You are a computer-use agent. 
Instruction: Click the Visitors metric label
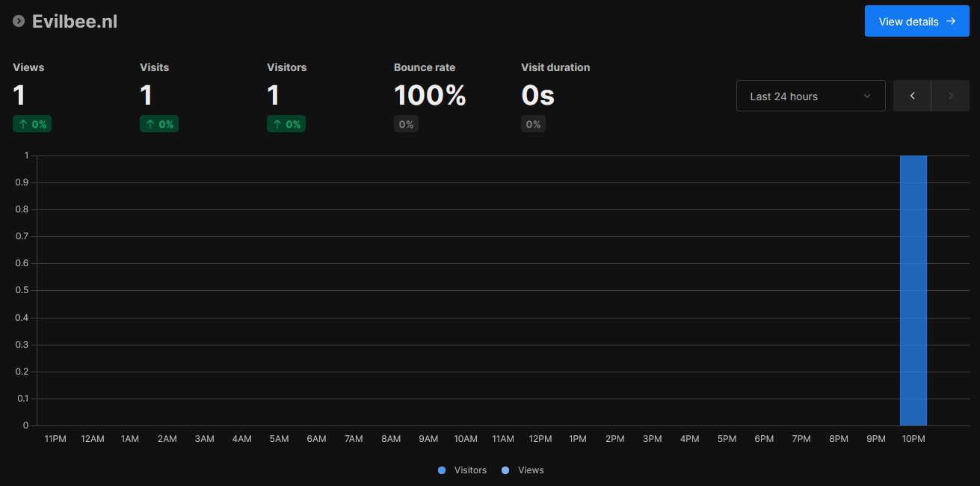(287, 67)
